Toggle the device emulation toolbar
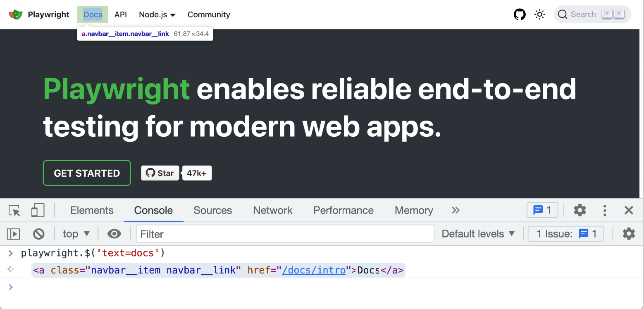The width and height of the screenshot is (644, 309). (38, 210)
